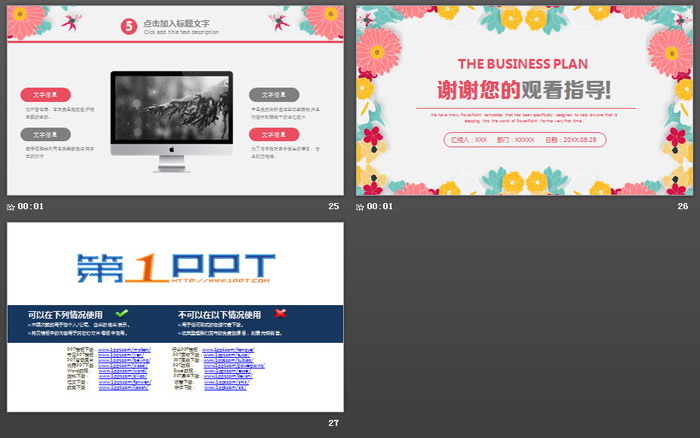Click the top-left pink text pill on slide 25
Screen dimensions: 700x438
[45, 94]
